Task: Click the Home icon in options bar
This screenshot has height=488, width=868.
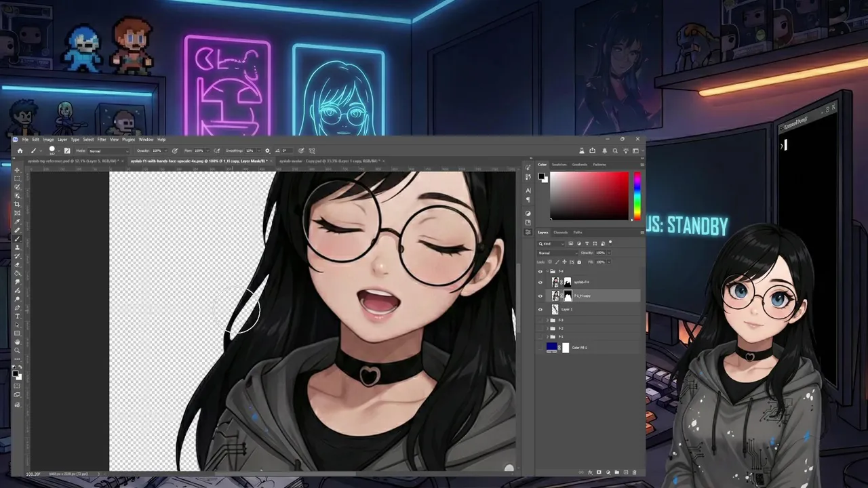Action: (x=20, y=150)
